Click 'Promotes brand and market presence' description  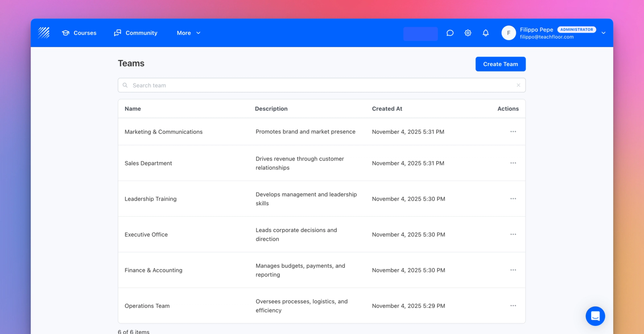point(305,132)
